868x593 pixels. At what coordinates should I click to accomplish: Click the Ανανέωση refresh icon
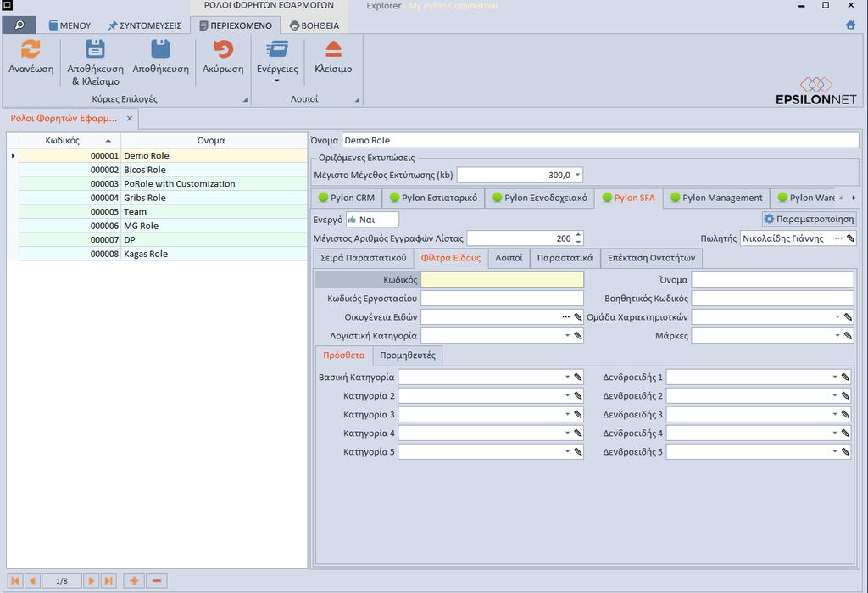31,49
